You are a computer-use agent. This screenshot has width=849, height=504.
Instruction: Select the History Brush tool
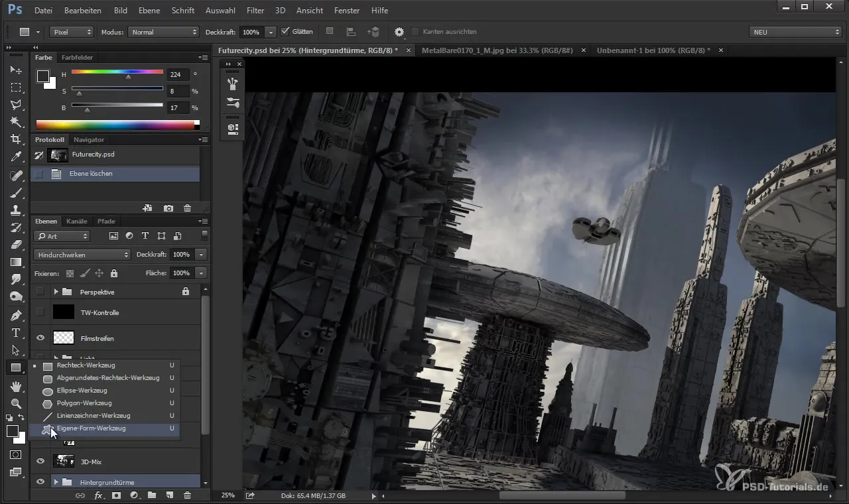tap(16, 227)
